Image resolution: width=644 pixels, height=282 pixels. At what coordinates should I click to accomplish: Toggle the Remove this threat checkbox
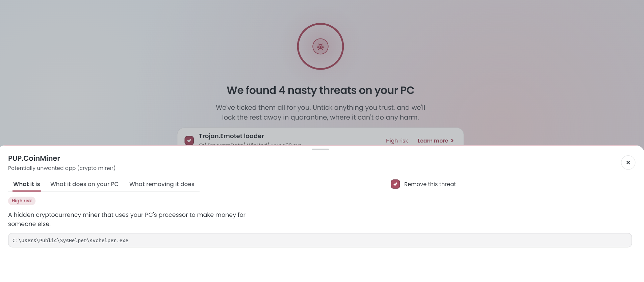coord(395,184)
